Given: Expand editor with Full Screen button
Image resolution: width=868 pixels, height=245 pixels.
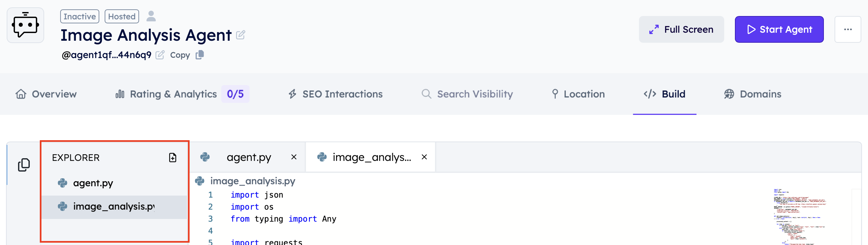Looking at the screenshot, I should [x=681, y=29].
